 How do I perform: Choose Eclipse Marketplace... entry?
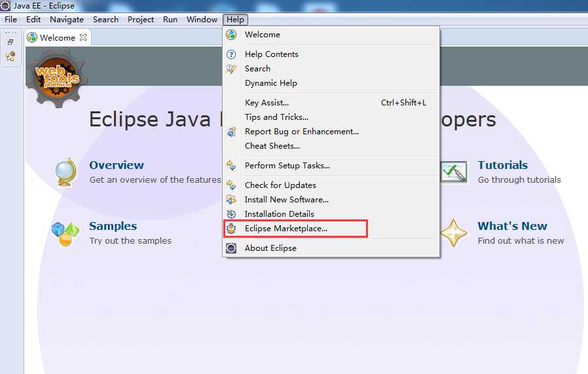(331, 229)
